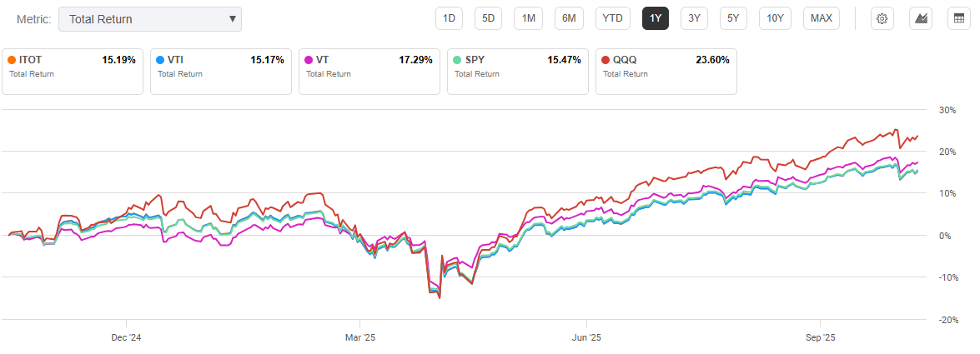This screenshot has height=354, width=980.
Task: Choose the 3Y time range
Action: point(694,18)
